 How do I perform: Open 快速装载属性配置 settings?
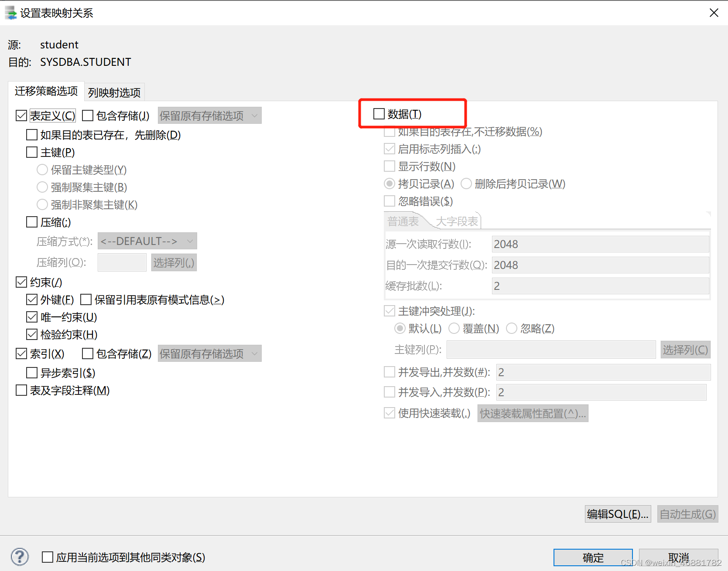(533, 413)
